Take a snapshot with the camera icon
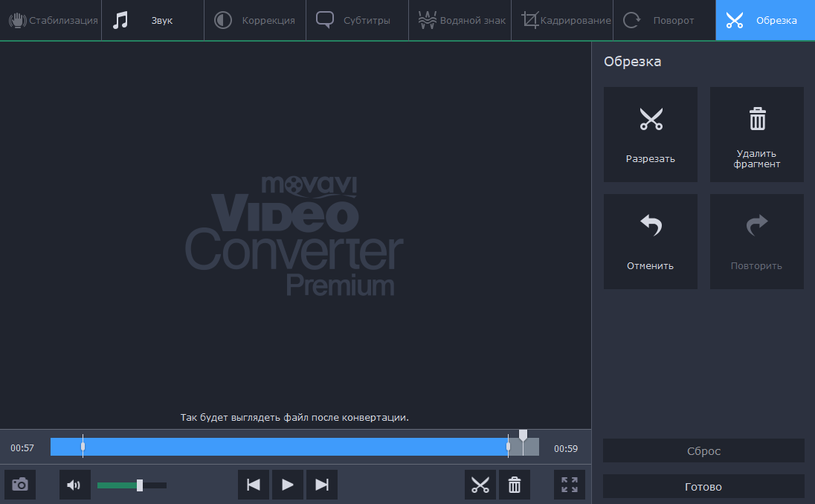 point(20,485)
